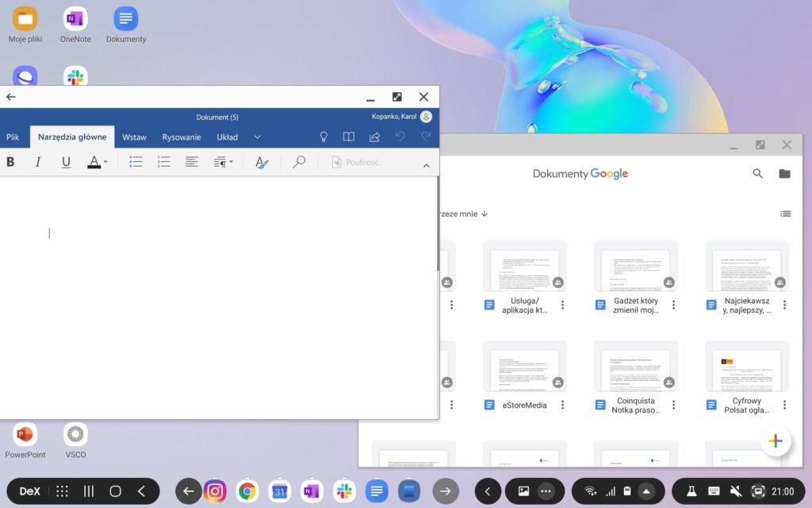Open the folder icon in Dokumenty Google

click(x=784, y=174)
